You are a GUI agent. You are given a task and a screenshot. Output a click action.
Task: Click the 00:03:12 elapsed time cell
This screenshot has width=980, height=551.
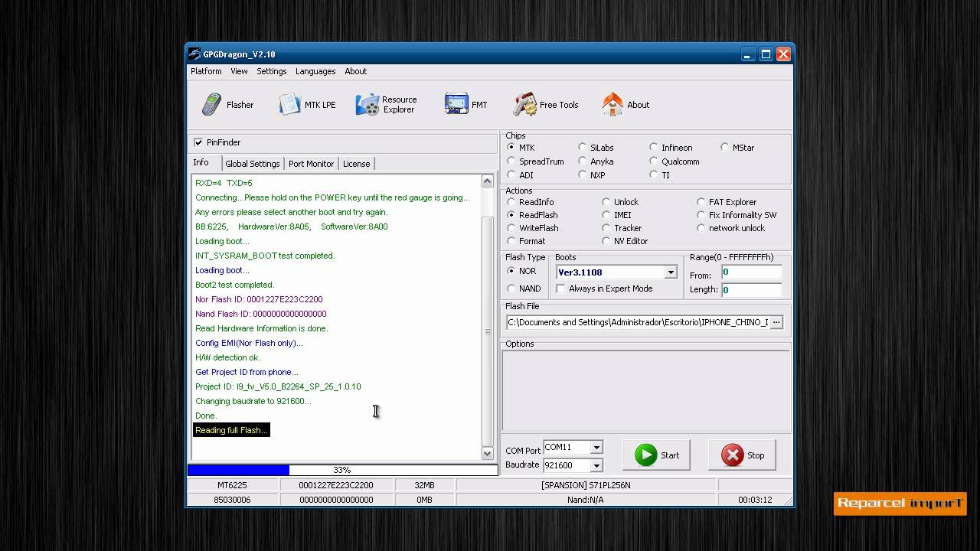[755, 500]
